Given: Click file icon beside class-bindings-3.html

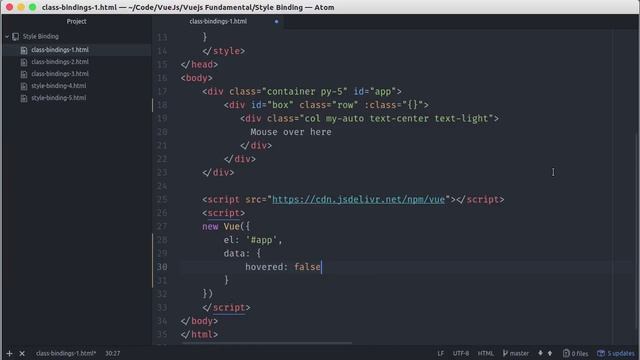Looking at the screenshot, I should (x=24, y=74).
